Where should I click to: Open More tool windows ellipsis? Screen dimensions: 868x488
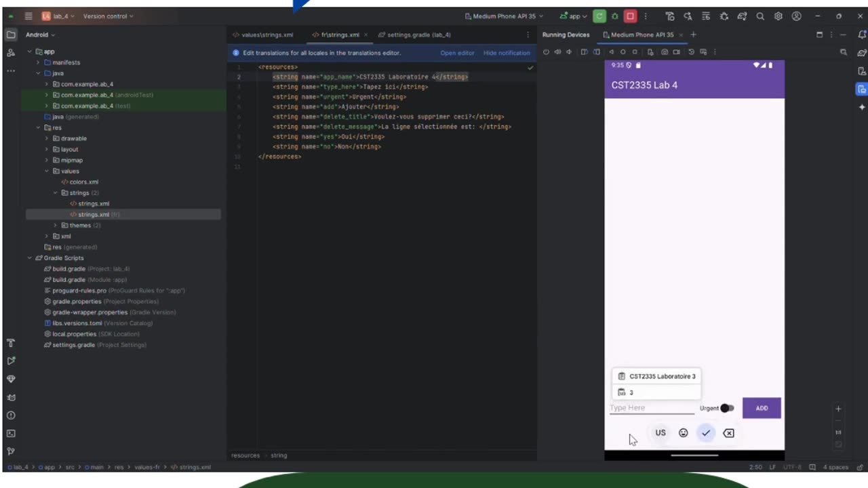pos(11,70)
